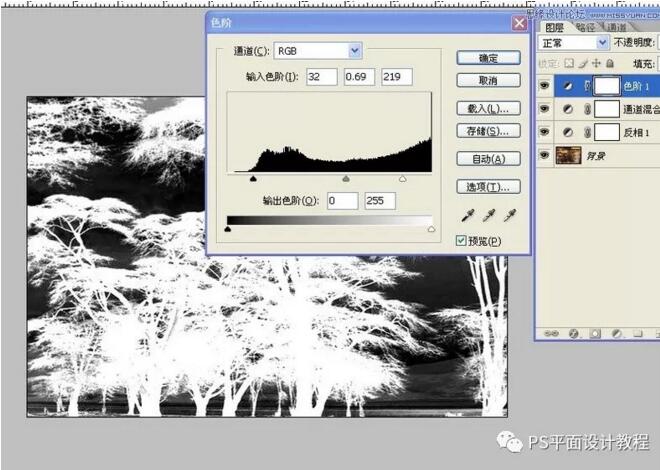Select the black point eyedropper in Levels
Screen dimensions: 660x470
click(468, 216)
